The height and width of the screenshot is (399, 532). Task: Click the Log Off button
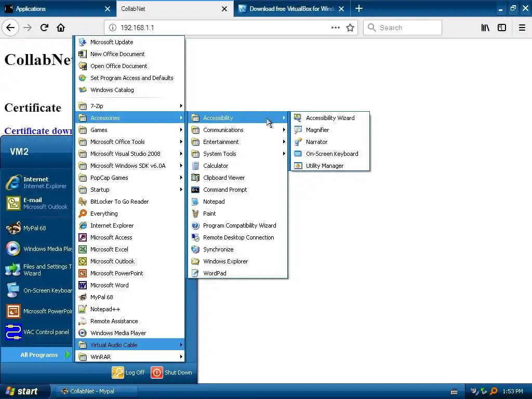click(128, 372)
